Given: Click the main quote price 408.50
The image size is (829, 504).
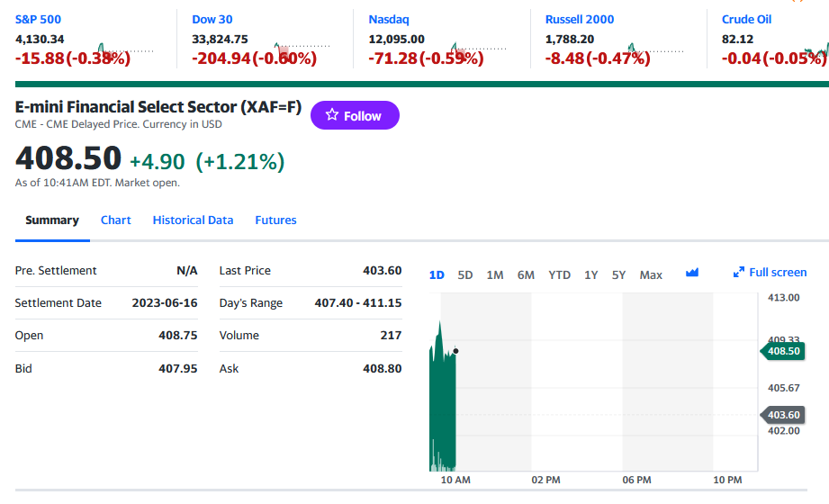Looking at the screenshot, I should pyautogui.click(x=68, y=158).
